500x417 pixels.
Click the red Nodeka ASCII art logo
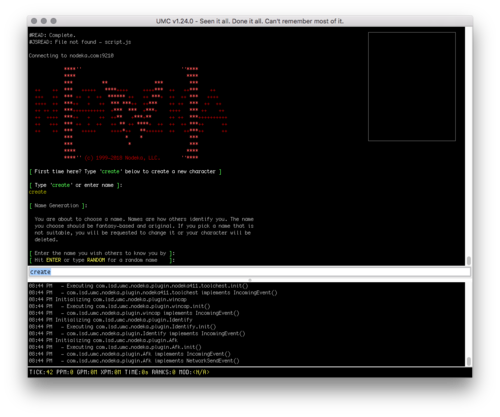point(131,113)
